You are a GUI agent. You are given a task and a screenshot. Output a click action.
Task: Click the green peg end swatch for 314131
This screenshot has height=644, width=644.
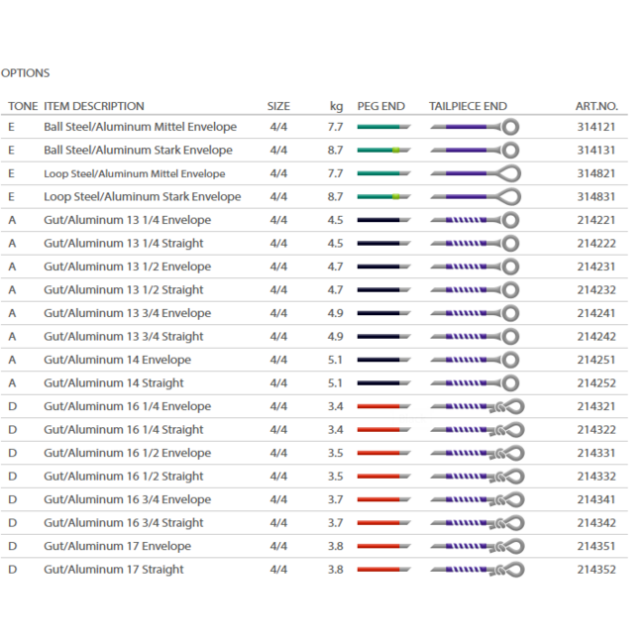coord(383,151)
